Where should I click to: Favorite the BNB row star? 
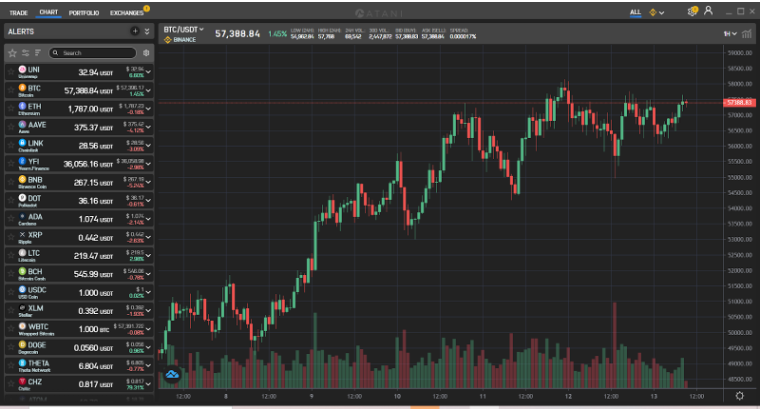pos(11,182)
